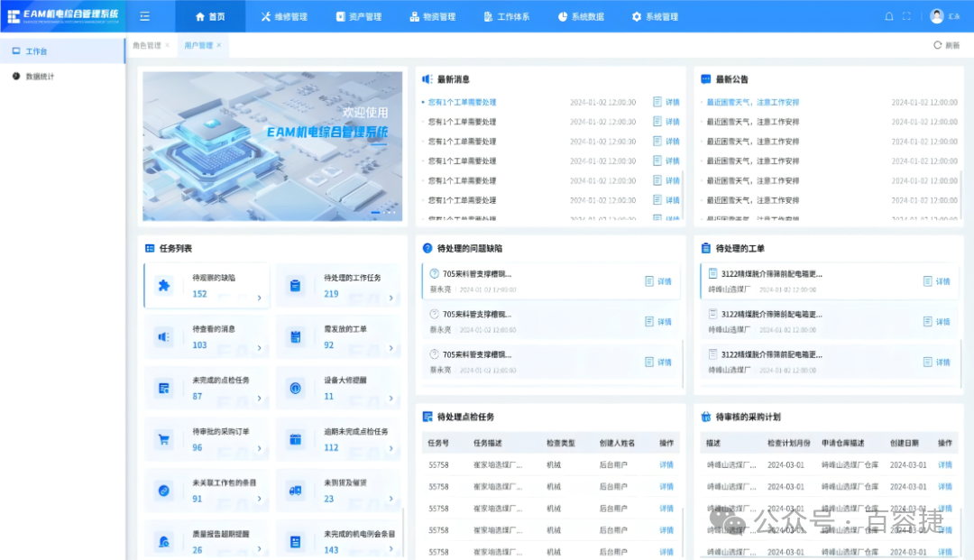This screenshot has width=974, height=560.
Task: Click the 刷新 refresh button
Action: point(946,45)
